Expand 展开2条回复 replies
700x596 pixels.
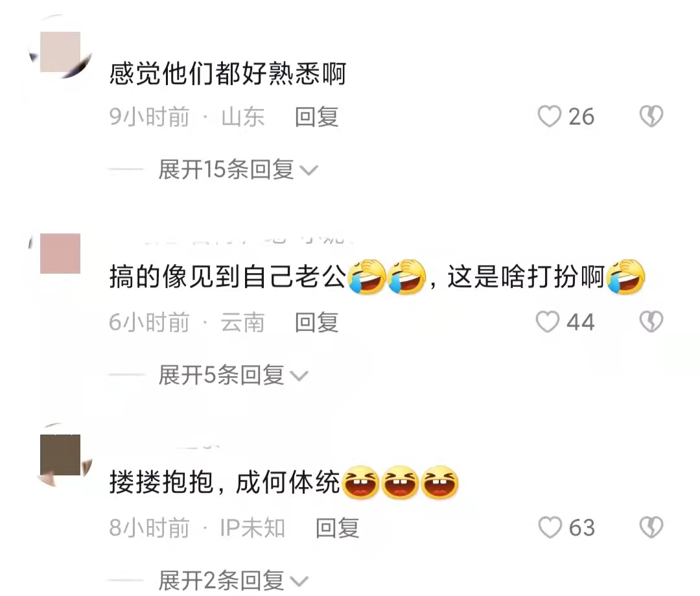point(233,581)
